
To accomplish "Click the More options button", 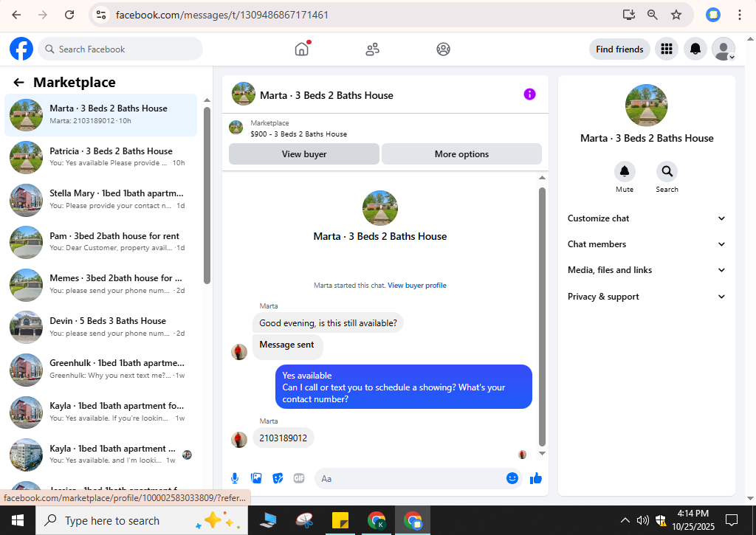I will [x=461, y=153].
